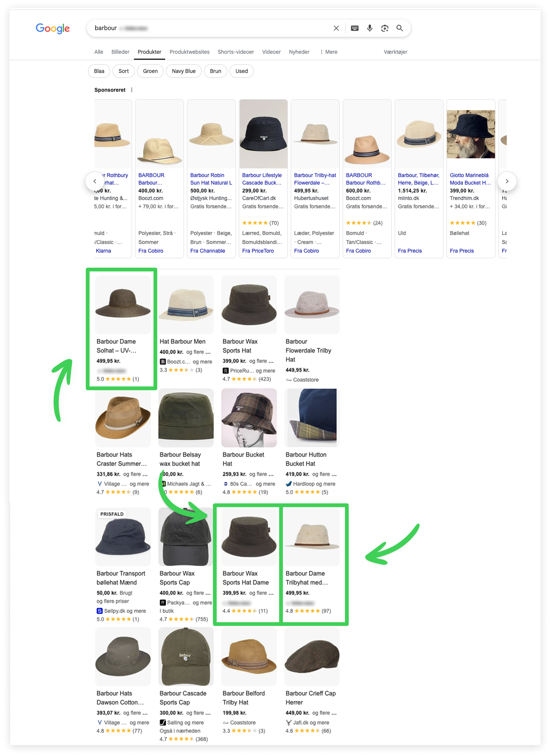This screenshot has height=756, width=550.
Task: Open the Sponsoreret three-dot menu
Action: [132, 90]
